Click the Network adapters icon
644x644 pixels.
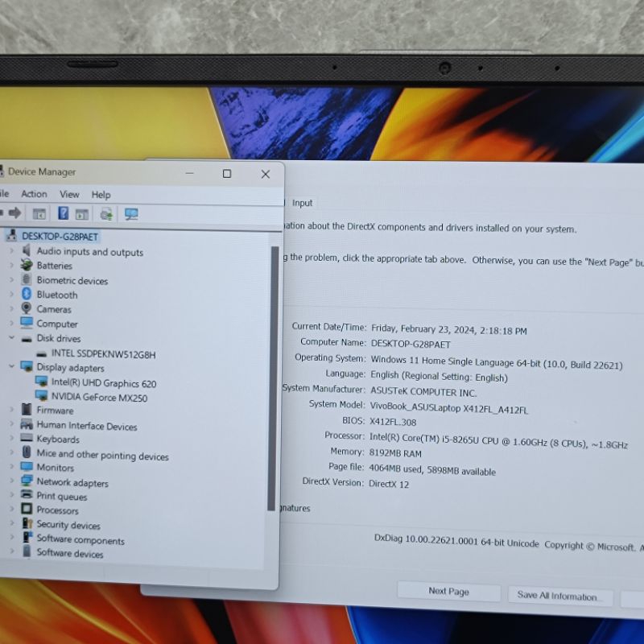27,481
